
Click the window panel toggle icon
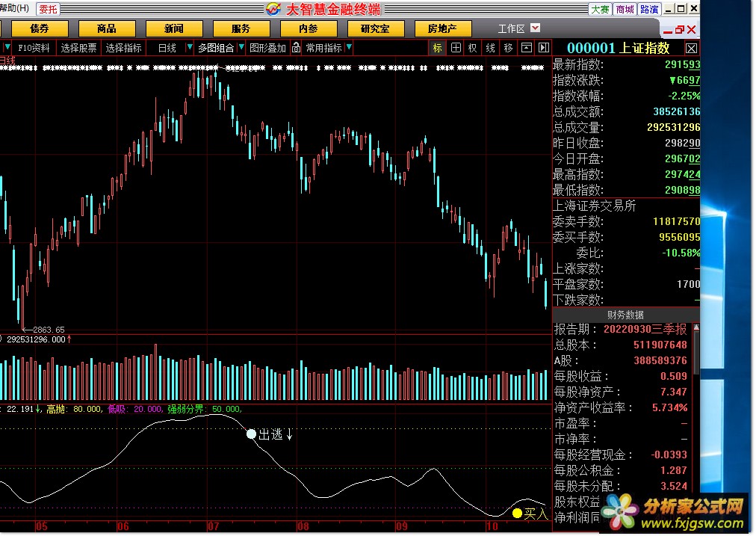tap(527, 48)
